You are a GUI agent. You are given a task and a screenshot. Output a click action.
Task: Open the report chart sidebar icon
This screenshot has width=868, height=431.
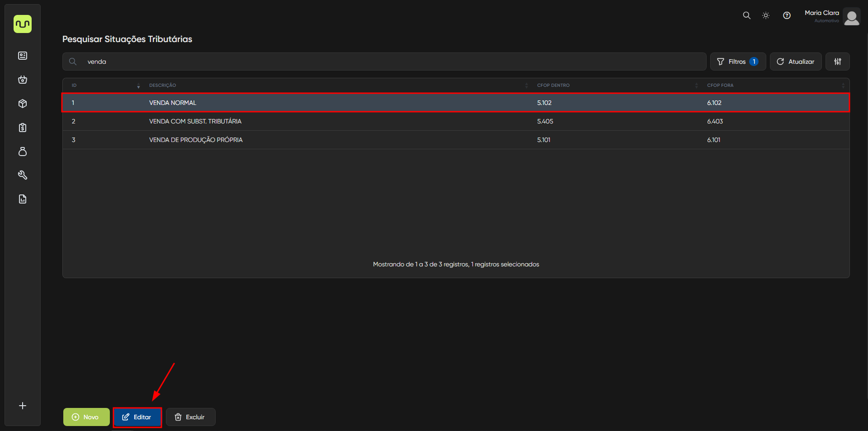click(23, 199)
